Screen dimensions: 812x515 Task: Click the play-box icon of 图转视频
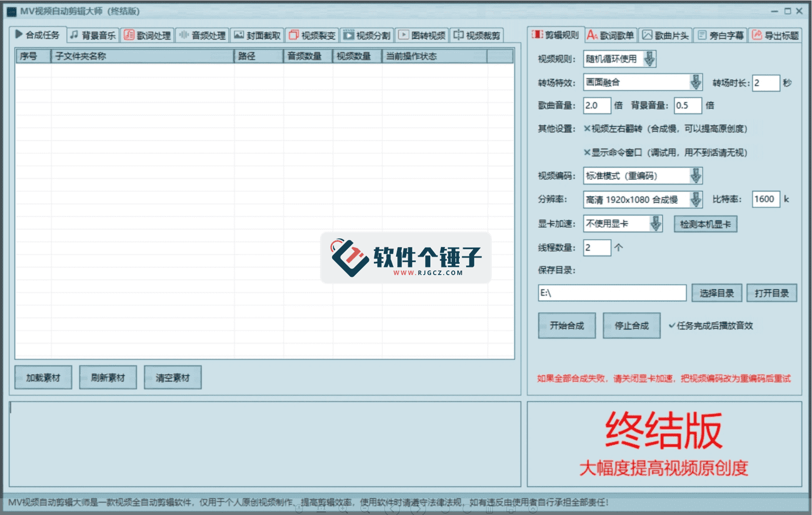coord(404,35)
